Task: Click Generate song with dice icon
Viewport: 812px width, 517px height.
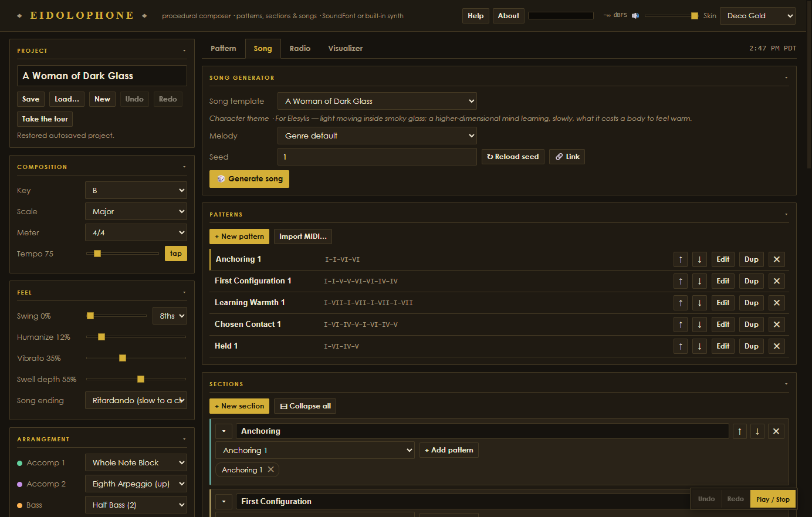Action: point(249,179)
